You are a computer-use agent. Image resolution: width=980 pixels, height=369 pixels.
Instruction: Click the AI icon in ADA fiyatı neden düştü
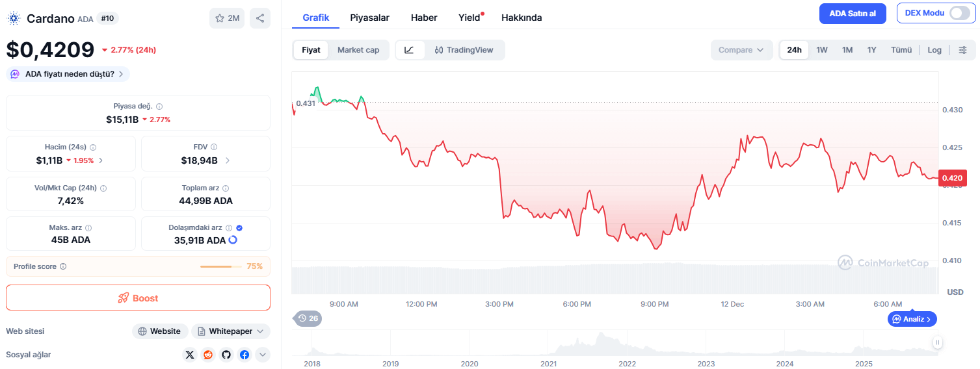click(x=15, y=74)
